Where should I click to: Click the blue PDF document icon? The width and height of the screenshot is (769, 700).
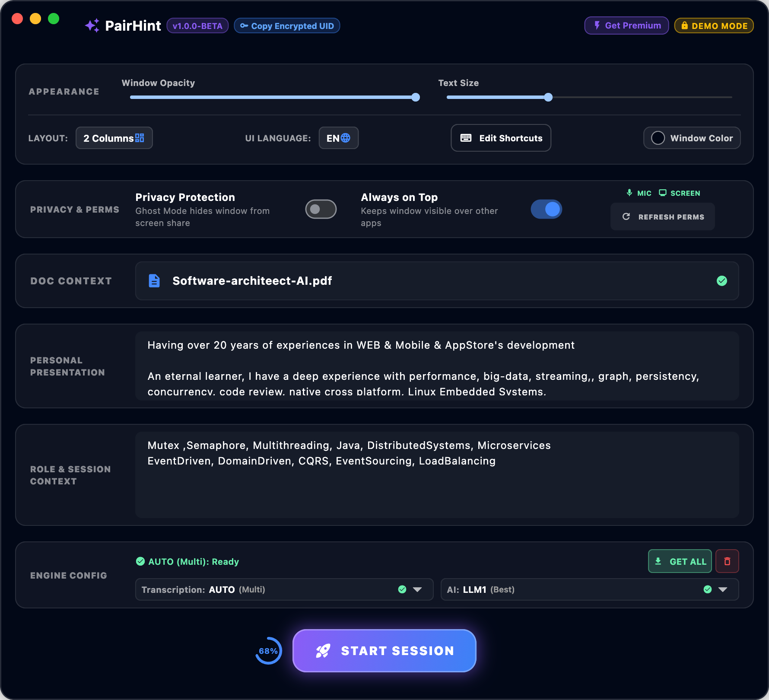154,281
